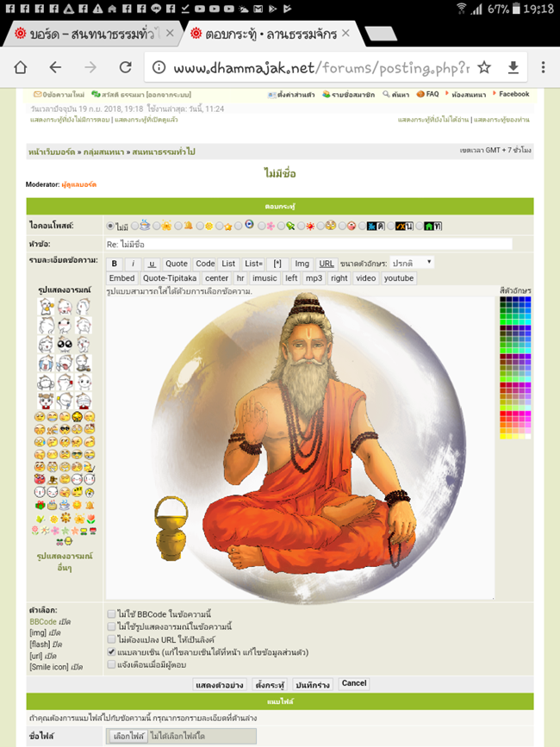Open the FAQ item in the forum menu

(427, 94)
